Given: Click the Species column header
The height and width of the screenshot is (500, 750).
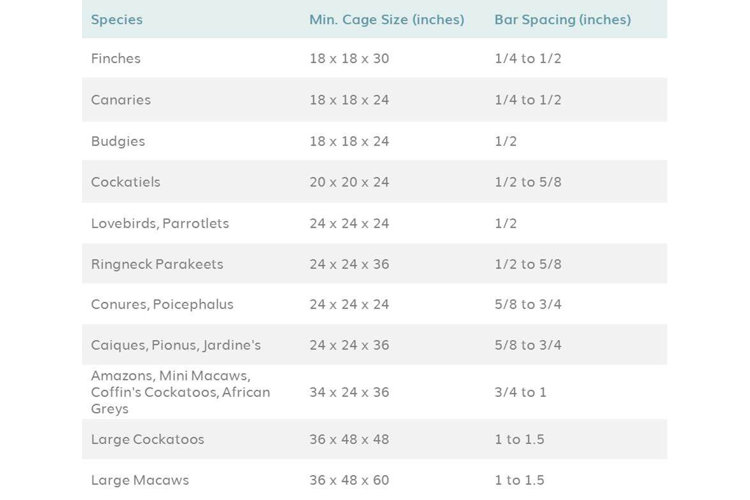Looking at the screenshot, I should 117,19.
